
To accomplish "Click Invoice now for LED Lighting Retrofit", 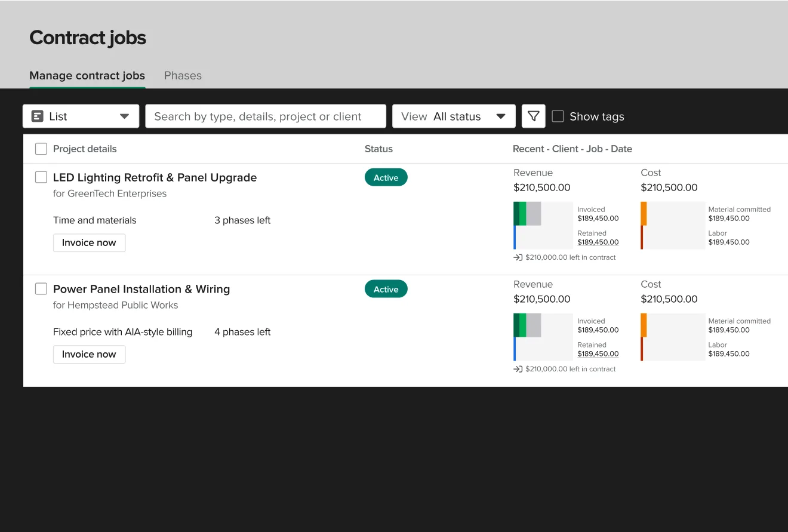I will [x=90, y=243].
